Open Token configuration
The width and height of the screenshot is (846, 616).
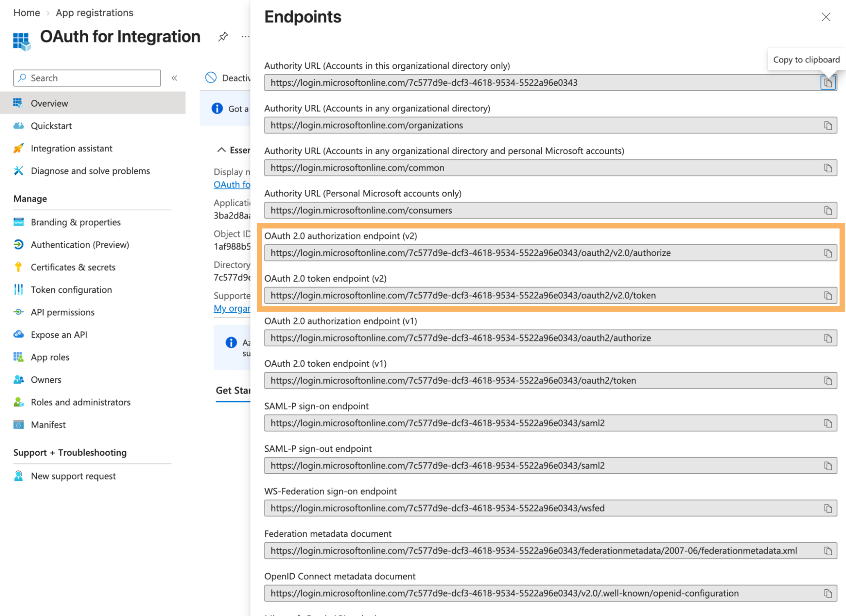point(71,289)
